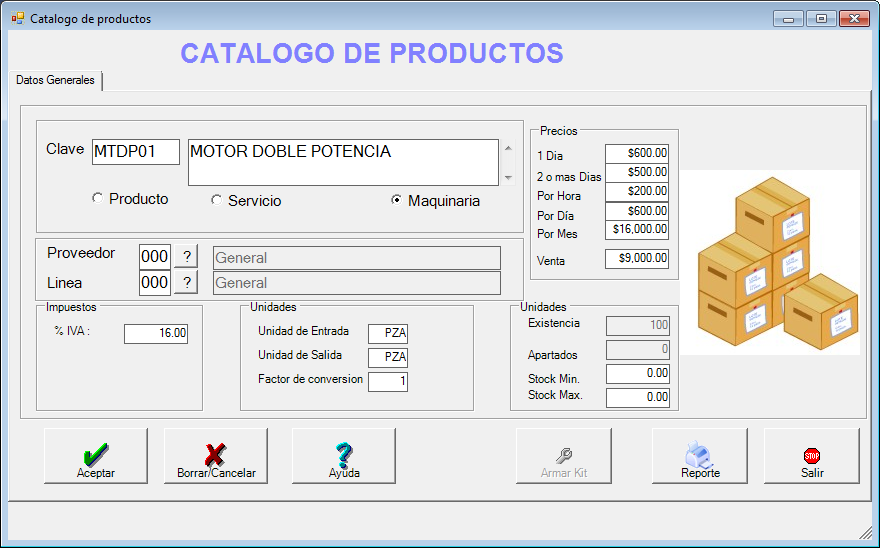The image size is (880, 548).
Task: Click the Clave label
Action: (x=65, y=149)
